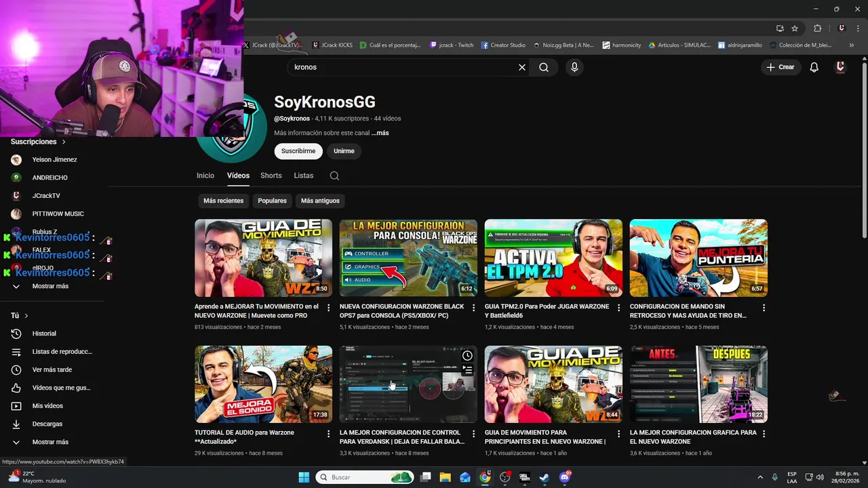
Task: Filter videos by Populares
Action: coord(272,201)
